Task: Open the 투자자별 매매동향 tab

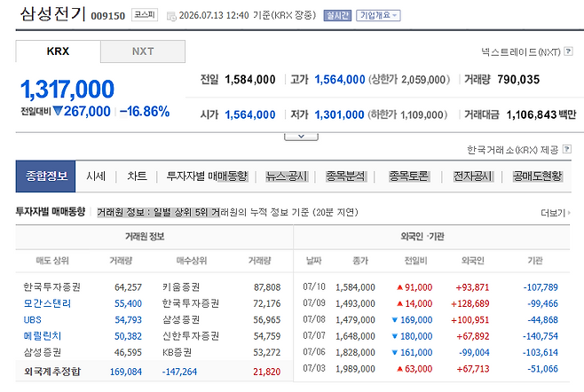Action: 207,176
